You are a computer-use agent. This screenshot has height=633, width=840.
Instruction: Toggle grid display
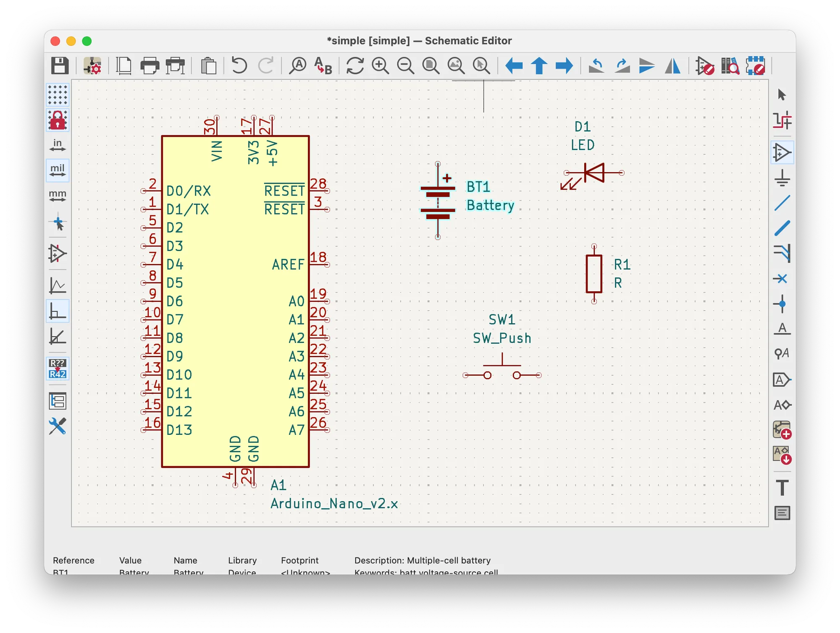click(x=58, y=95)
